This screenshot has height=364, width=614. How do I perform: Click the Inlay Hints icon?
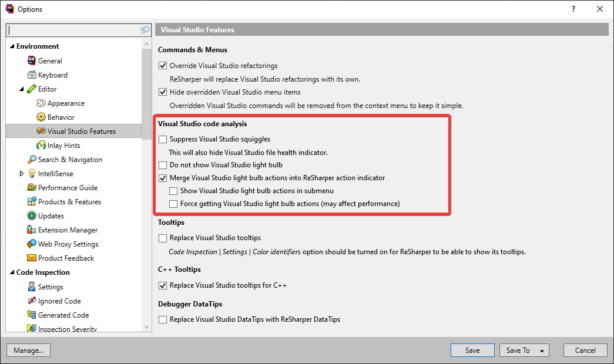pyautogui.click(x=41, y=145)
